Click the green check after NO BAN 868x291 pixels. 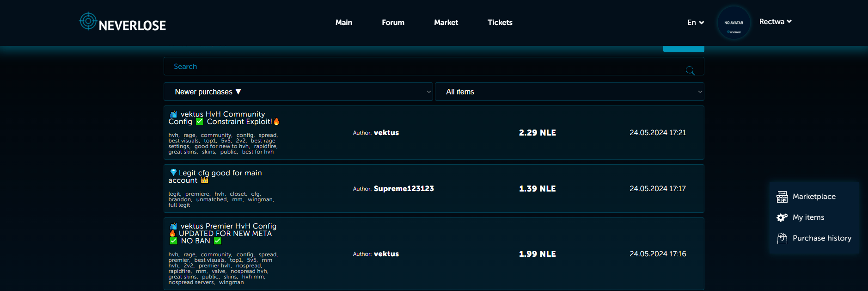click(x=218, y=241)
